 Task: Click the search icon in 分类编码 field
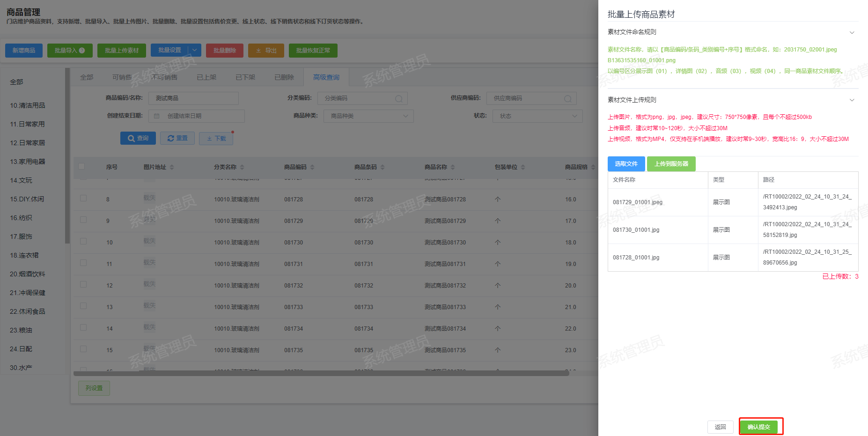(x=398, y=98)
